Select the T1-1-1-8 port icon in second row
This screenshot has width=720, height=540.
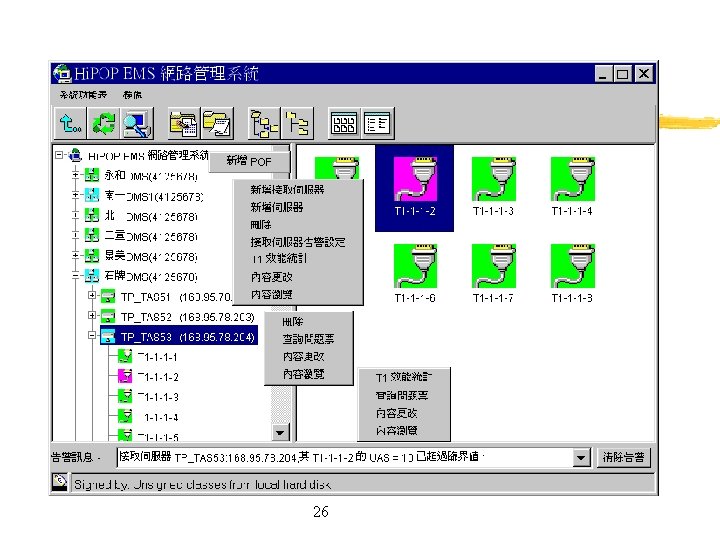coord(573,266)
